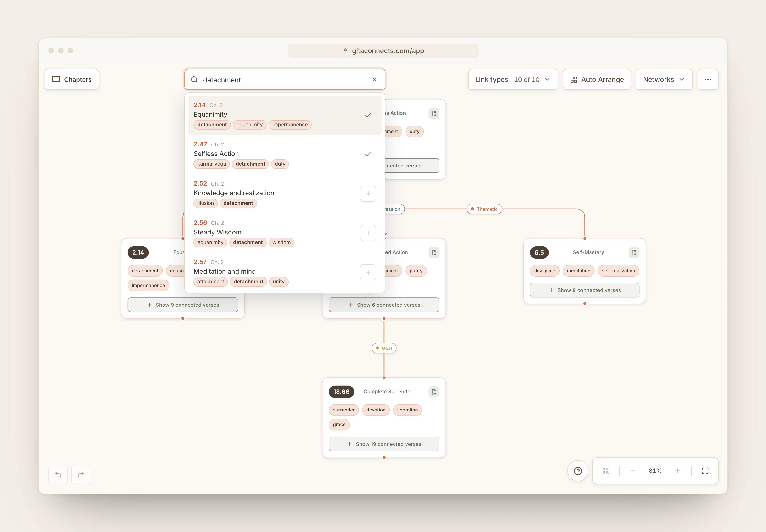This screenshot has width=766, height=532.
Task: Click the karma-yoga tag in results
Action: (x=211, y=164)
